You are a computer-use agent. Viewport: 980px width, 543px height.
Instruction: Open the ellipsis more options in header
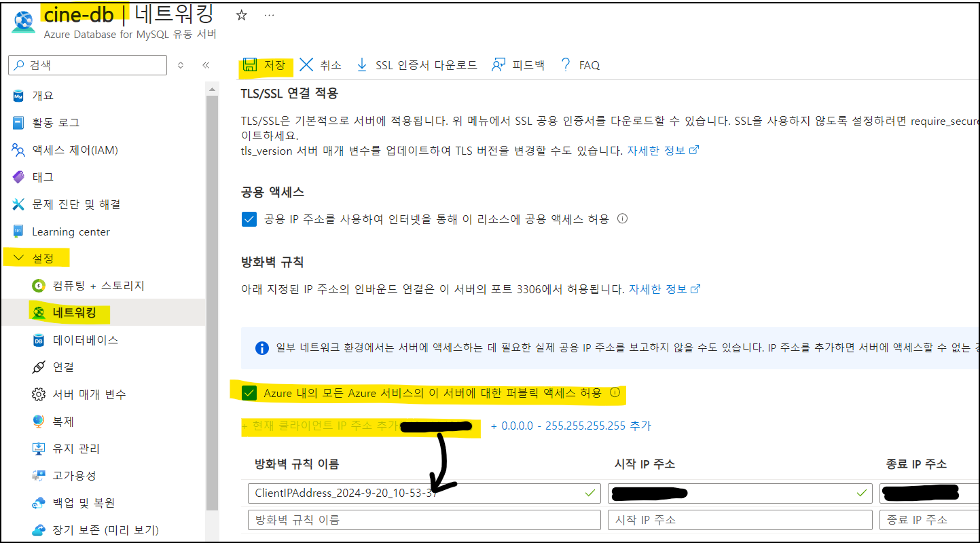coord(269,15)
